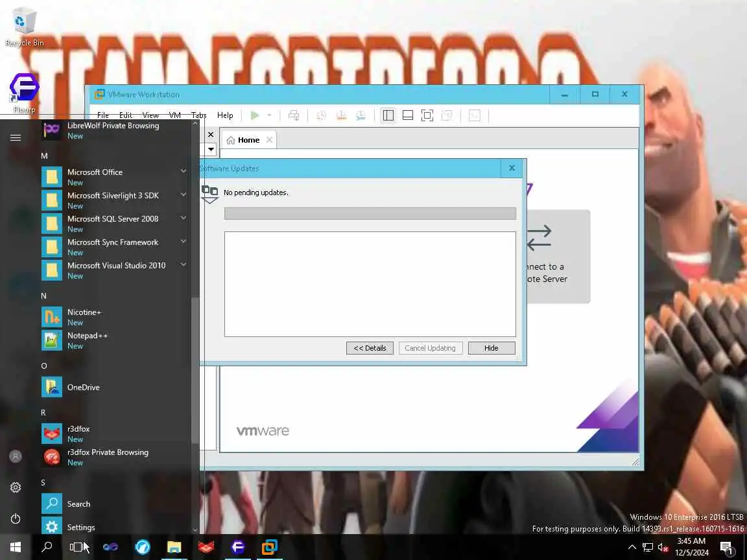Click the update progress bar

370,213
